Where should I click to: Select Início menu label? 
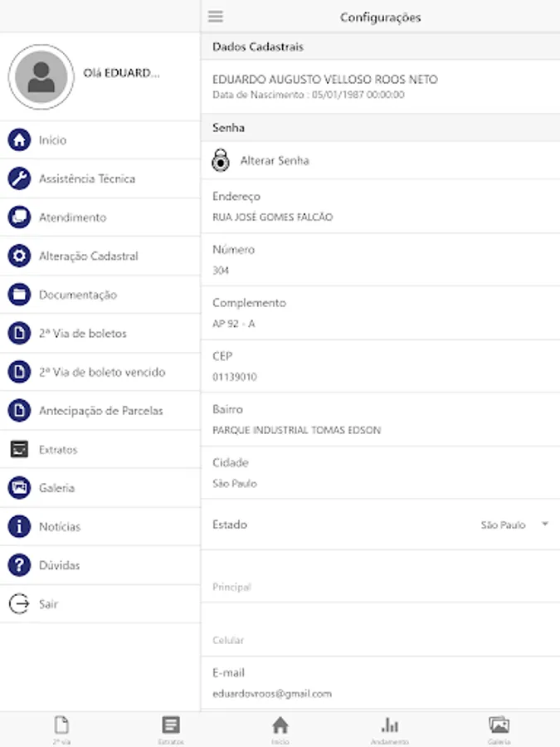(52, 140)
